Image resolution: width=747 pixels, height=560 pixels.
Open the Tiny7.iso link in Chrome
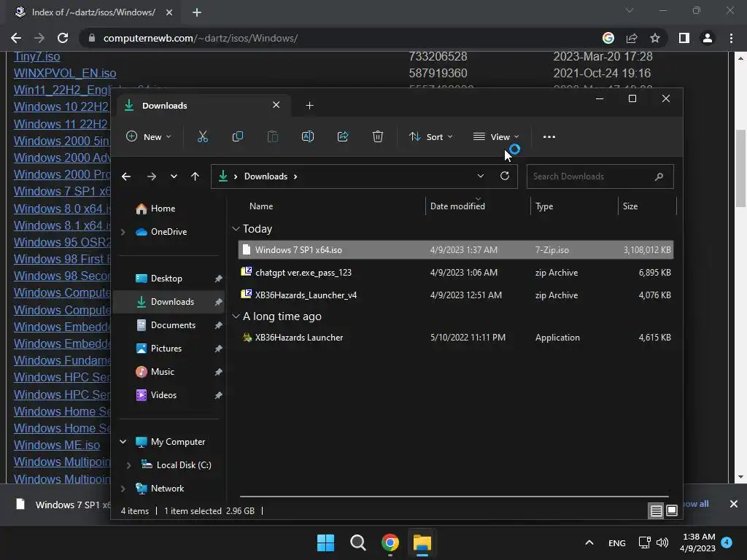[36, 57]
